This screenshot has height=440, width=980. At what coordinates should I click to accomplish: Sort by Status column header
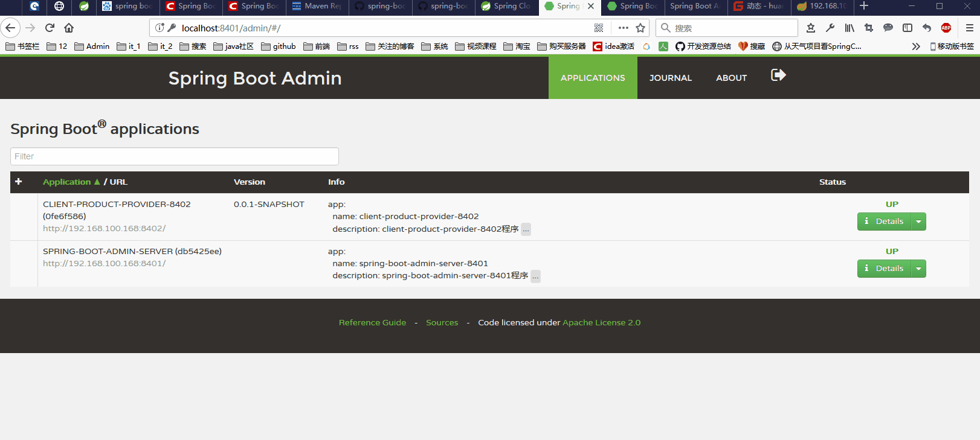(x=833, y=182)
